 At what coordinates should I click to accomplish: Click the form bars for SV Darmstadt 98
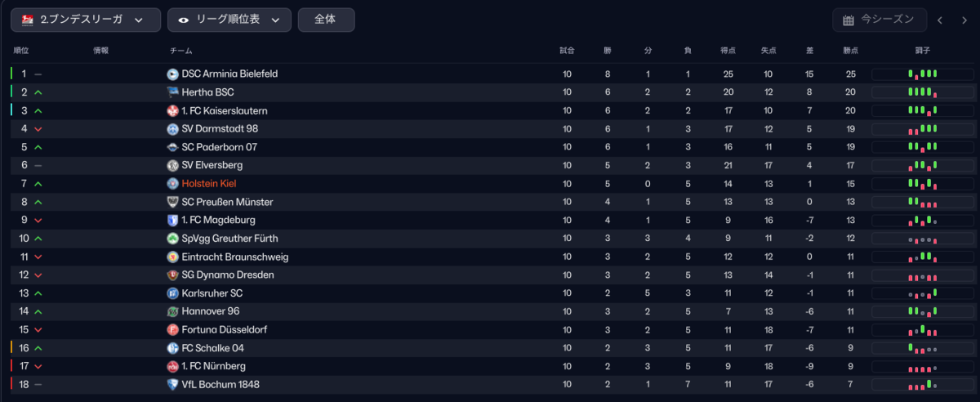point(923,129)
